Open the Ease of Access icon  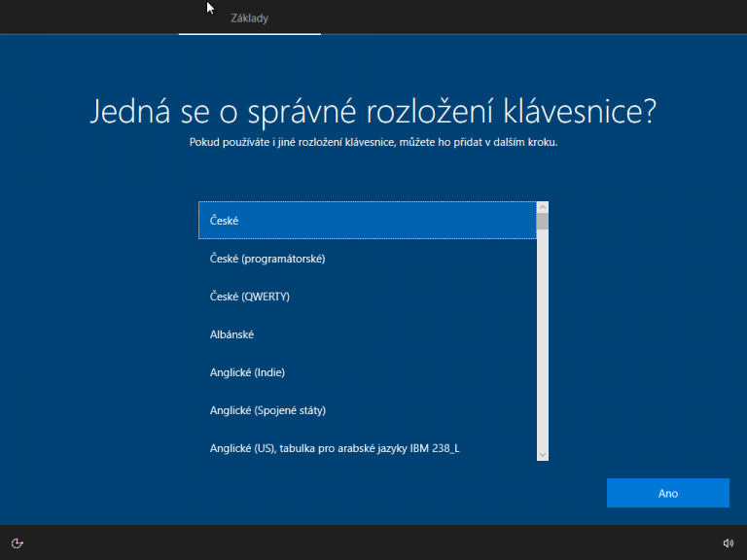pyautogui.click(x=17, y=542)
